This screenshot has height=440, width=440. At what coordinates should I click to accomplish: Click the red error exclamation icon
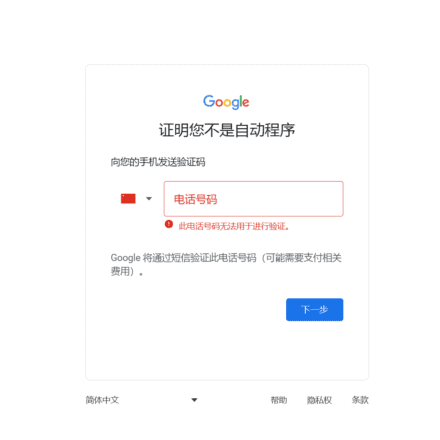coord(169,224)
